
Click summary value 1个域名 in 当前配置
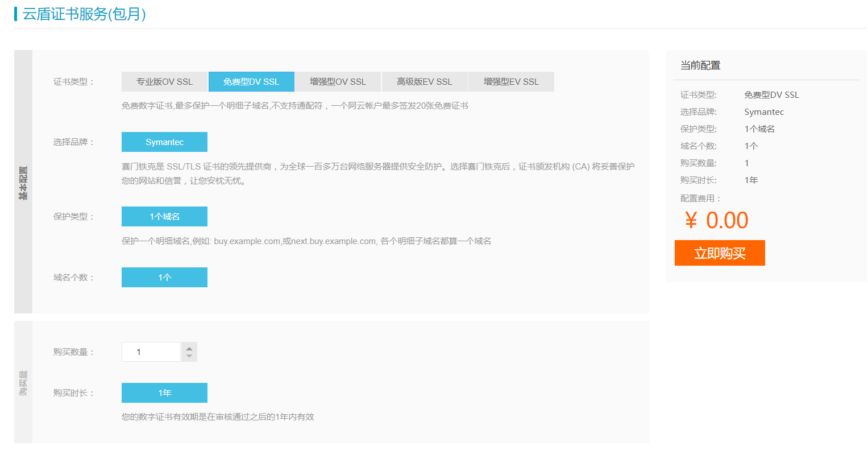[759, 129]
